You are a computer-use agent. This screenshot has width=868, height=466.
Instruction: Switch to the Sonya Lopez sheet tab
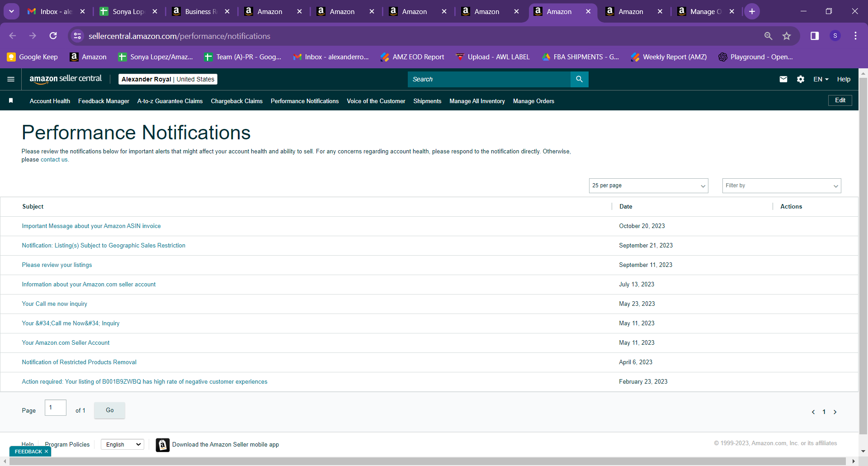coord(128,11)
